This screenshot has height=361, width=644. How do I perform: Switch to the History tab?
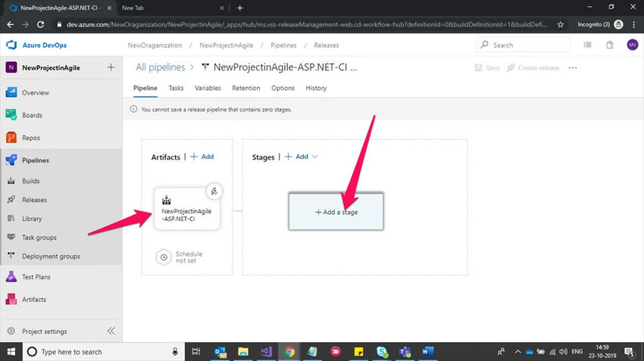click(316, 88)
